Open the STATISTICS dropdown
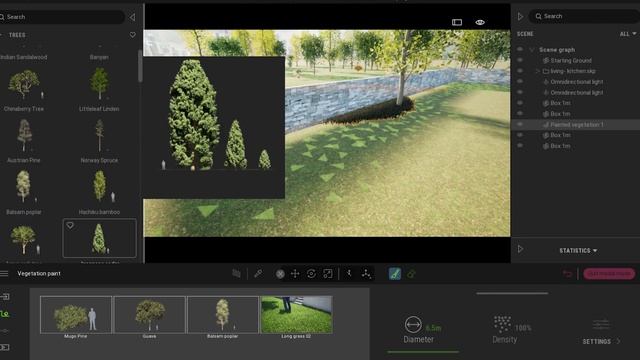The height and width of the screenshot is (360, 640). pos(578,250)
